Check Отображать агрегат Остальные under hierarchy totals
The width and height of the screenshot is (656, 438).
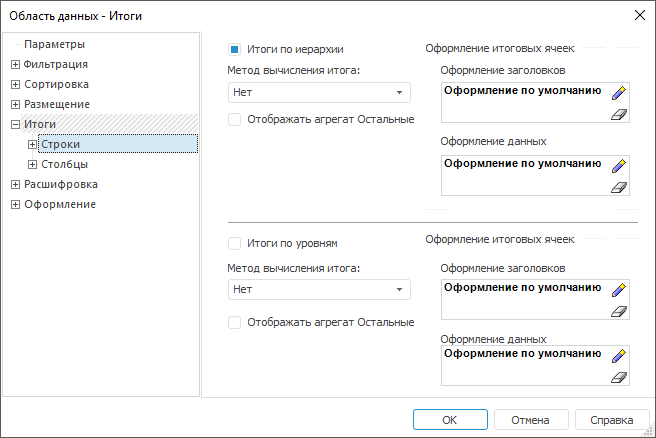pos(234,119)
